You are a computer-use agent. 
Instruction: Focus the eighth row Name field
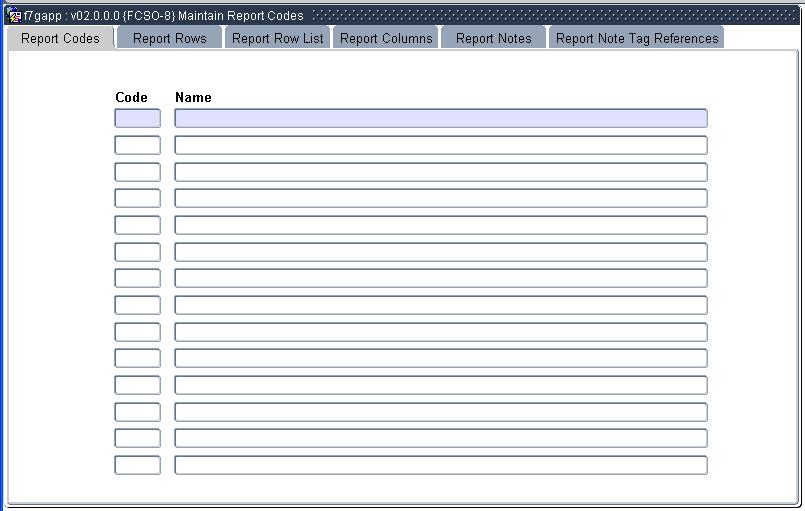[x=440, y=305]
